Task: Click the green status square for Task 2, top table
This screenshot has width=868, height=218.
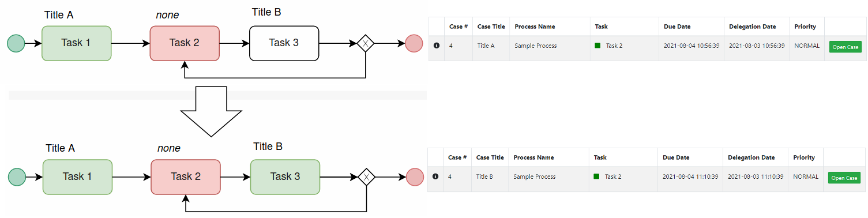Action: pos(598,46)
